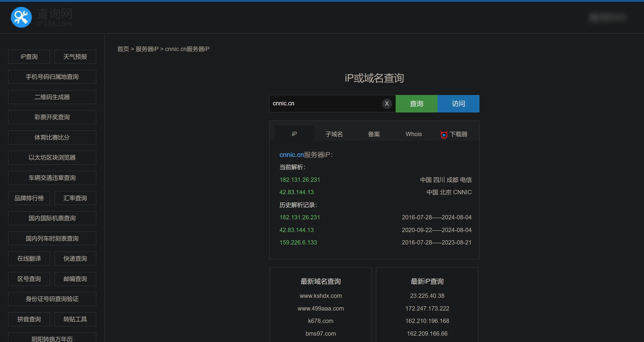The width and height of the screenshot is (644, 342).
Task: Select 二维码生成器 in sidebar
Action: 52,97
